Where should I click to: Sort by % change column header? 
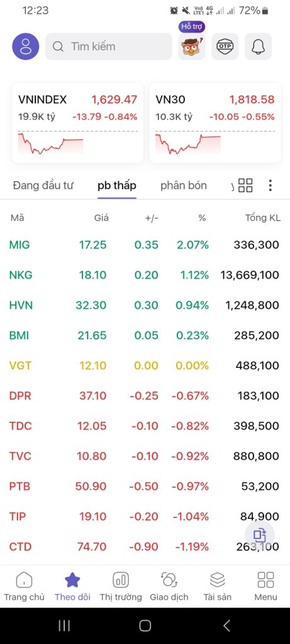click(x=202, y=218)
